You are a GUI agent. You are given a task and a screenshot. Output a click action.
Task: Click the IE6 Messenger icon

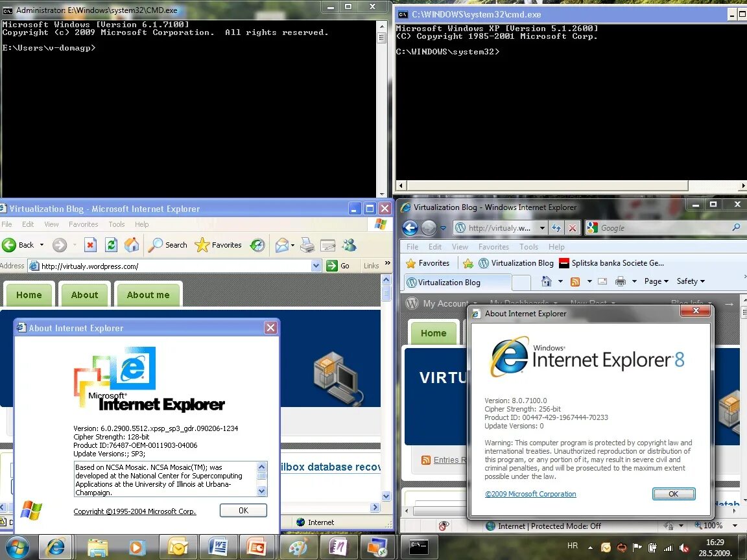coord(350,245)
